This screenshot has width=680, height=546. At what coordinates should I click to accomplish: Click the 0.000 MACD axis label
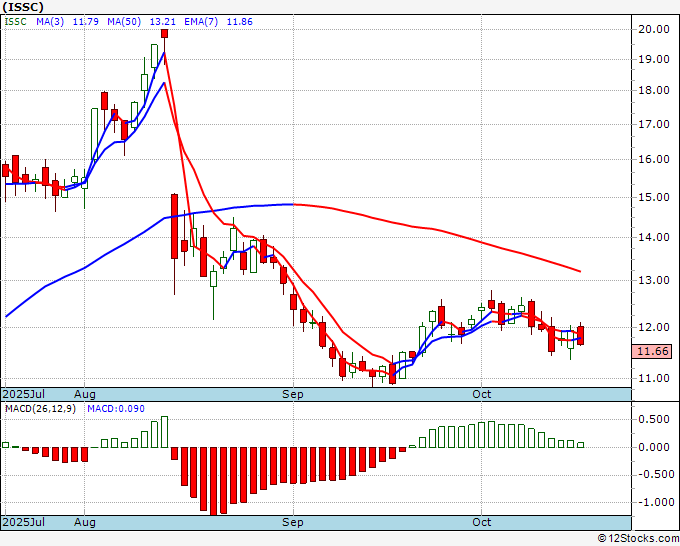[654, 447]
